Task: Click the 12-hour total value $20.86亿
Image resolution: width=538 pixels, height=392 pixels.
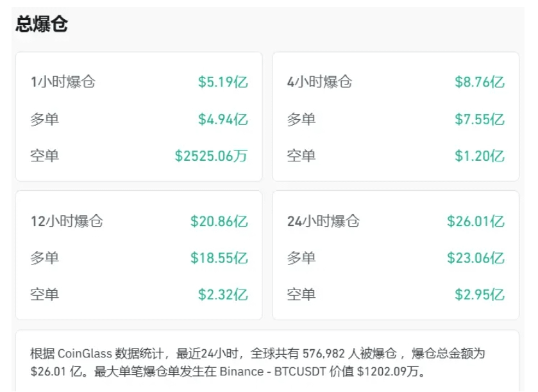Action: [219, 222]
